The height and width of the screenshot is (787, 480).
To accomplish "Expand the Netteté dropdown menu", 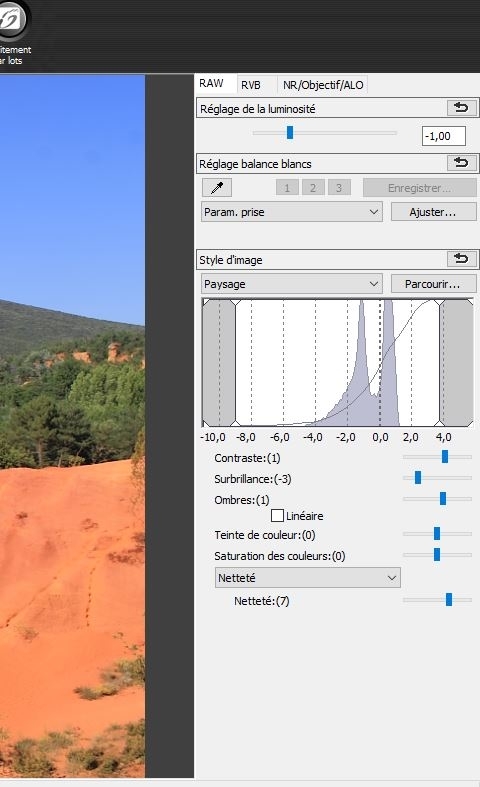I will (307, 578).
